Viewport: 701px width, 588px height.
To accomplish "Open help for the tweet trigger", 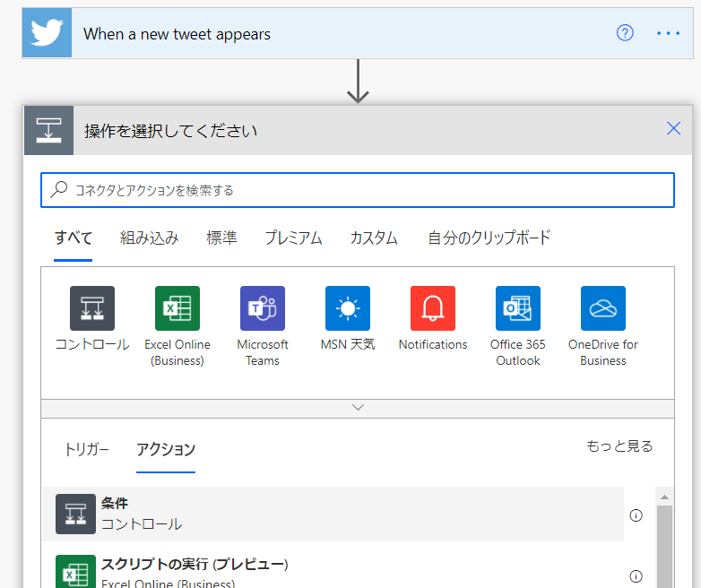I will pos(625,32).
